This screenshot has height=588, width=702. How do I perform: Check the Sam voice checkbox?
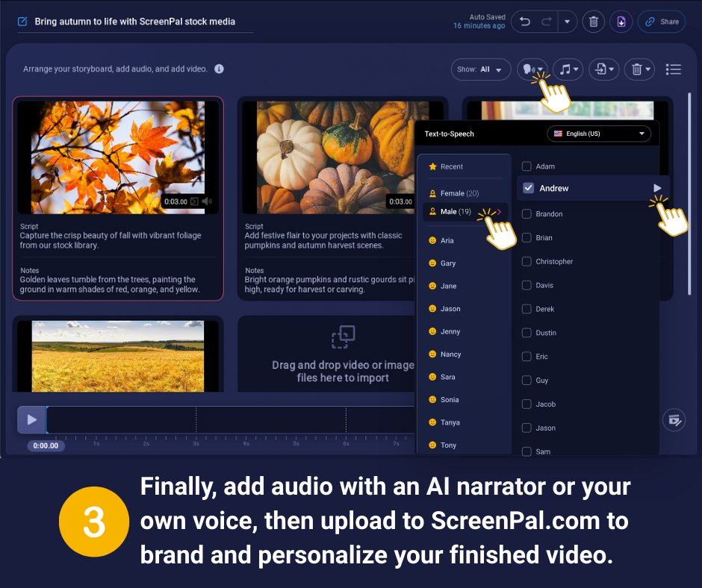pyautogui.click(x=527, y=451)
